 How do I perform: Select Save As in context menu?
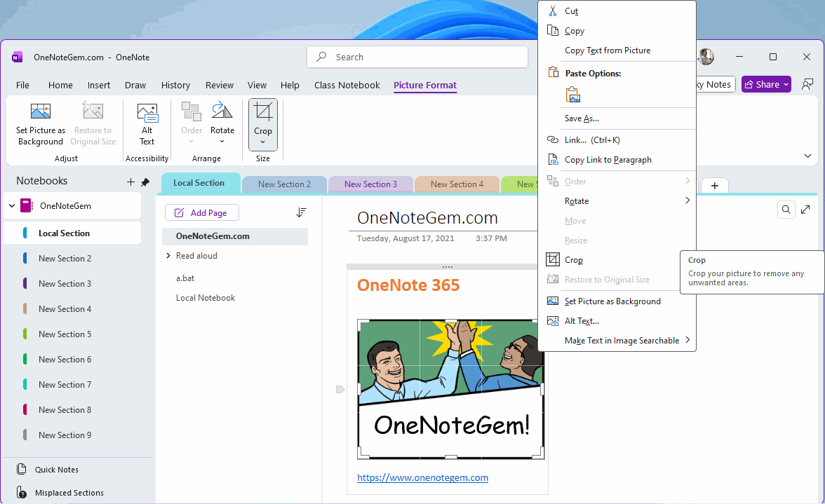[582, 118]
